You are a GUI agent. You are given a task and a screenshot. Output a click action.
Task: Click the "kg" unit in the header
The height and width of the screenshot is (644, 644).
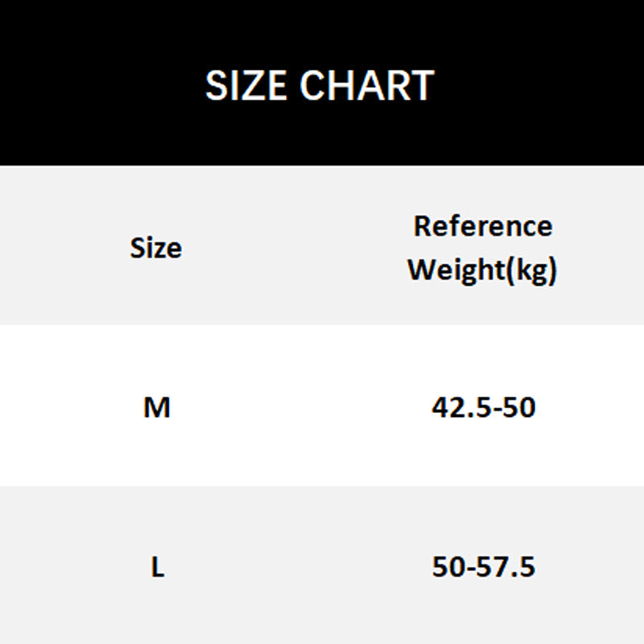[532, 270]
